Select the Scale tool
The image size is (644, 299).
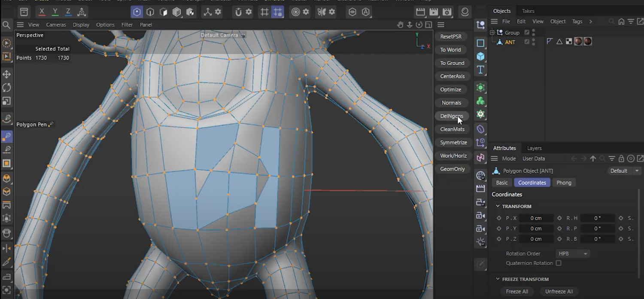(7, 101)
